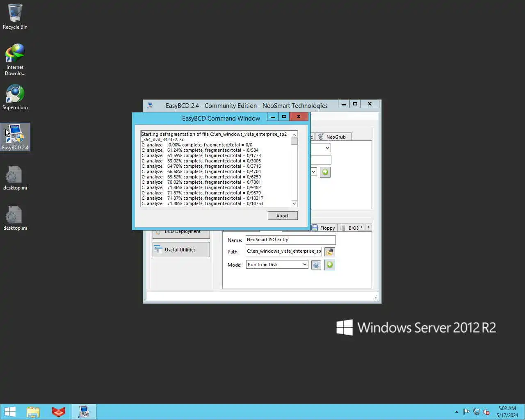Screen dimensions: 525x420
Task: Click the tab strip right arrow
Action: (x=368, y=227)
